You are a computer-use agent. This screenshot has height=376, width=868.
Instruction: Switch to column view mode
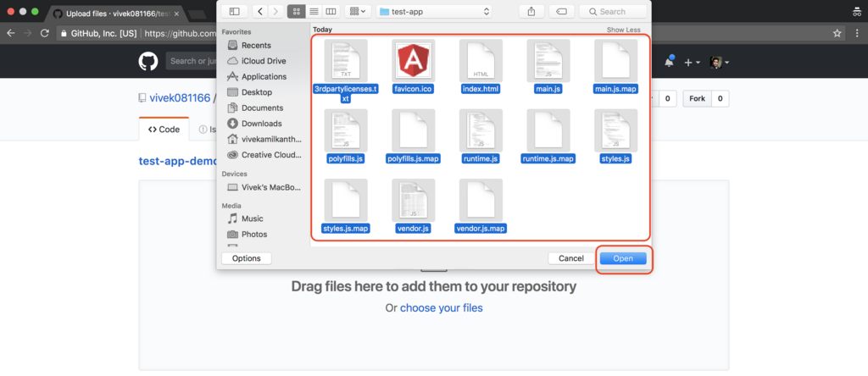331,11
